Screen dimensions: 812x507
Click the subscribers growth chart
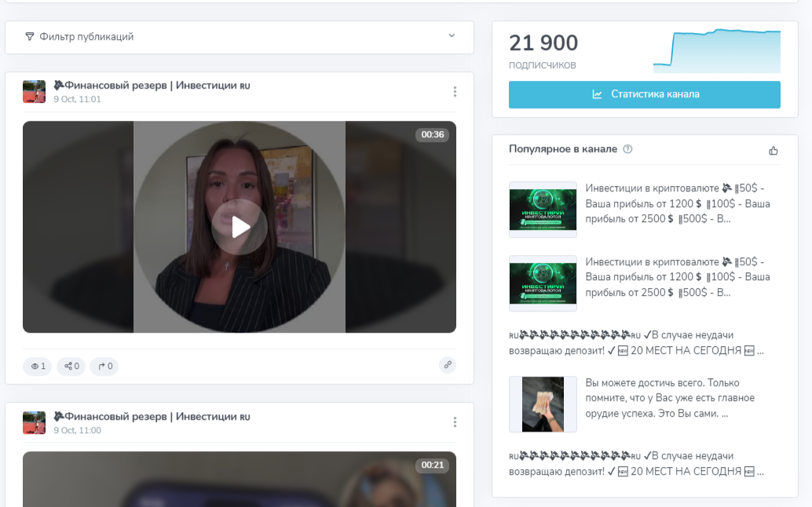[x=716, y=52]
